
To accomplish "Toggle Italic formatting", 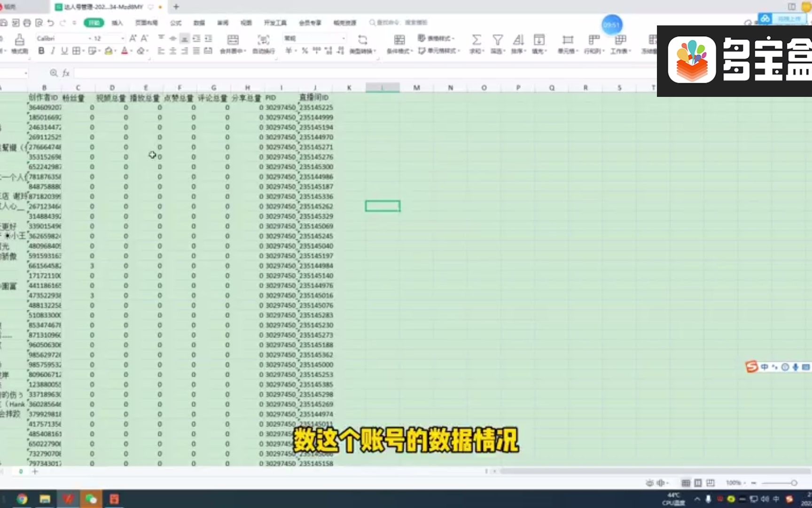I will click(x=53, y=51).
